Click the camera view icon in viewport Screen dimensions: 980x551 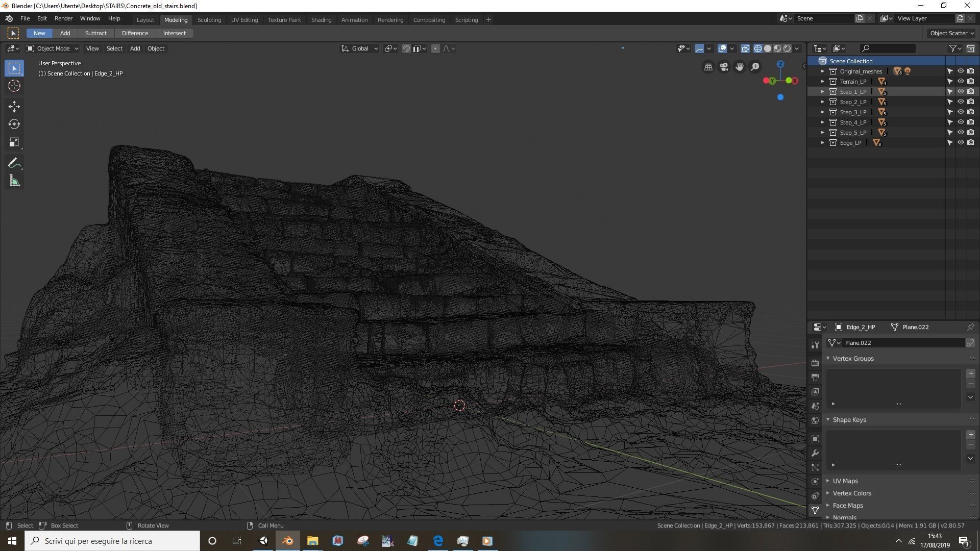pyautogui.click(x=724, y=67)
